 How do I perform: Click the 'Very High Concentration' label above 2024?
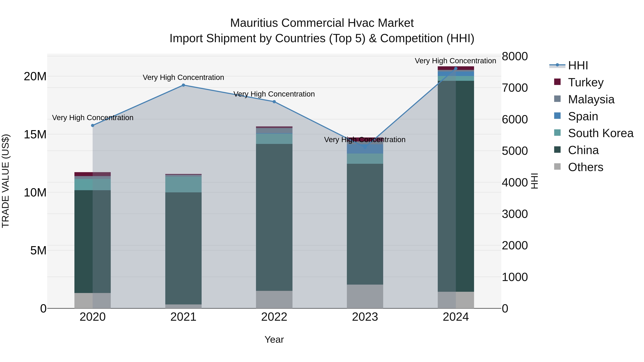point(455,61)
